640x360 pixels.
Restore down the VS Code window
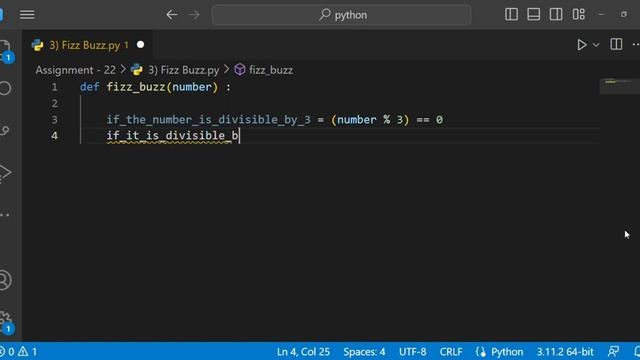coord(624,14)
